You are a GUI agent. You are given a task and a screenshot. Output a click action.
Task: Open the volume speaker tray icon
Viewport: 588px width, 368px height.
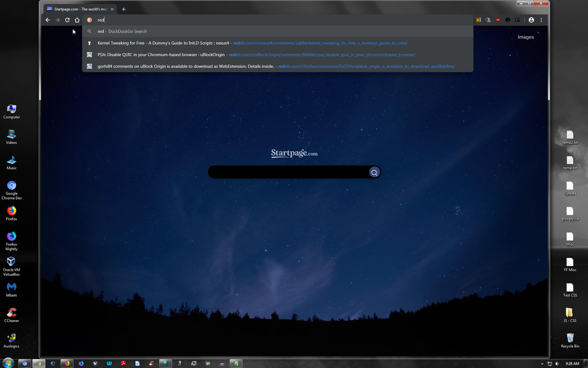click(x=558, y=364)
